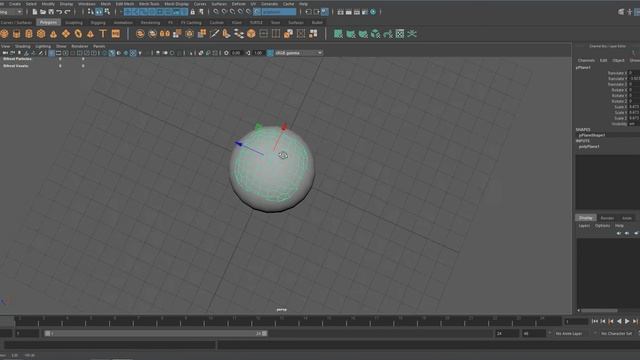Click the playback range slider bar
Image resolution: width=640 pixels, height=360 pixels.
156,333
